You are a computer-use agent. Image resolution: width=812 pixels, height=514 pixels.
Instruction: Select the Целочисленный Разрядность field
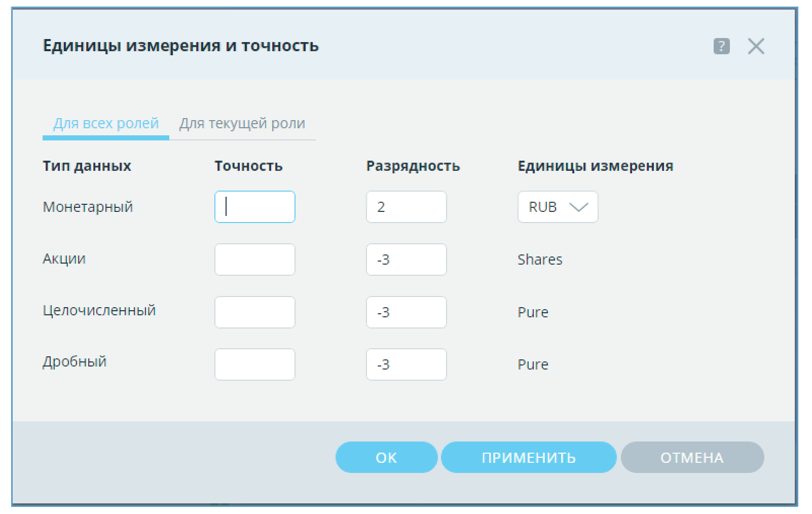point(406,312)
